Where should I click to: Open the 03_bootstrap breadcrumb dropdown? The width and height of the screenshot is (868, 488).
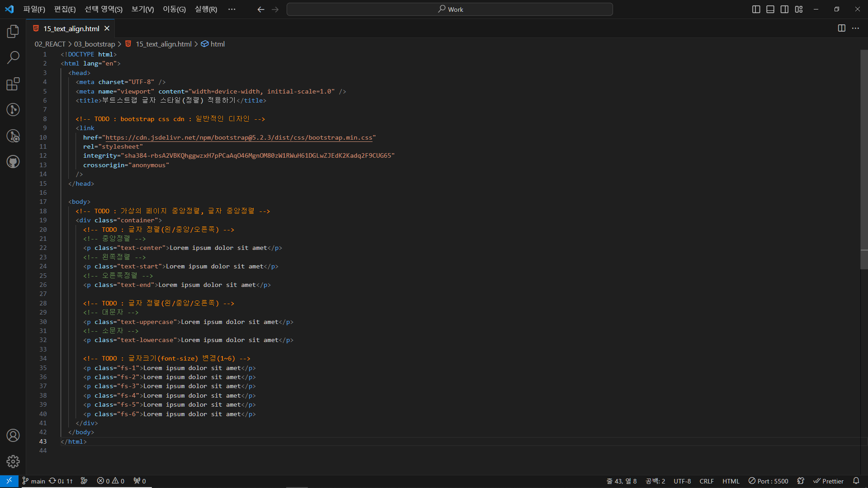(x=94, y=44)
